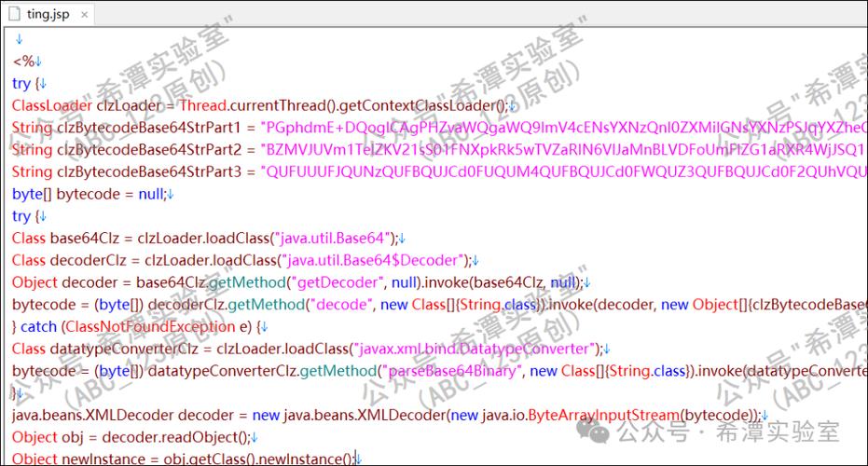Viewport: 868px width, 466px height.
Task: Click the 'javax.xml.bind.DatatypeConverter' string literal
Action: (x=475, y=349)
